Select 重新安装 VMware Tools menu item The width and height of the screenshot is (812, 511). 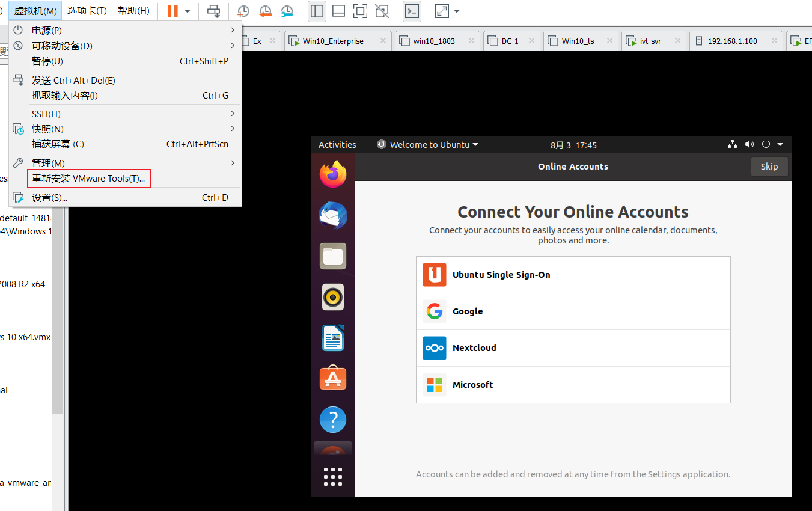point(88,179)
